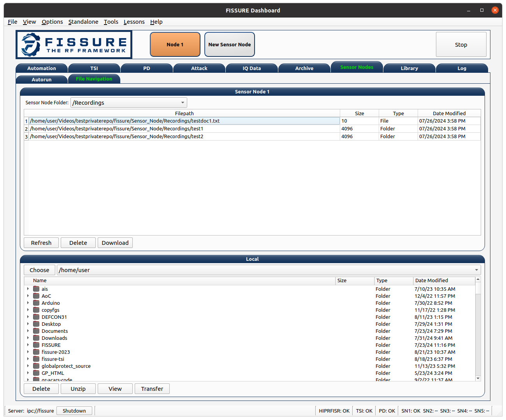
Task: Click the scrollbar down arrow in Local list
Action: 478,378
